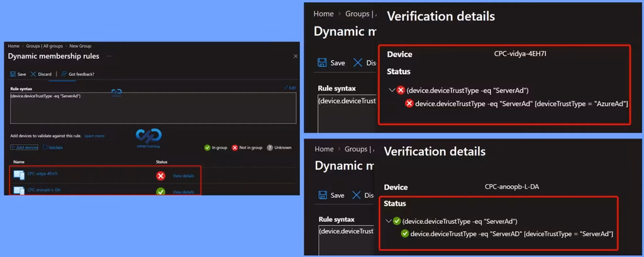644x257 pixels.
Task: Click Save icon behind the CPC-vidya-4EH7I verification pane
Action: [323, 63]
